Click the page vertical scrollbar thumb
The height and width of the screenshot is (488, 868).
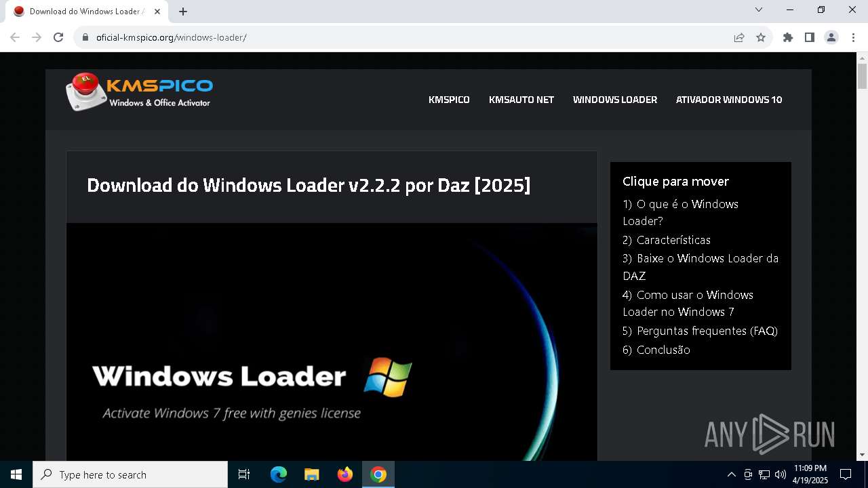click(x=862, y=76)
